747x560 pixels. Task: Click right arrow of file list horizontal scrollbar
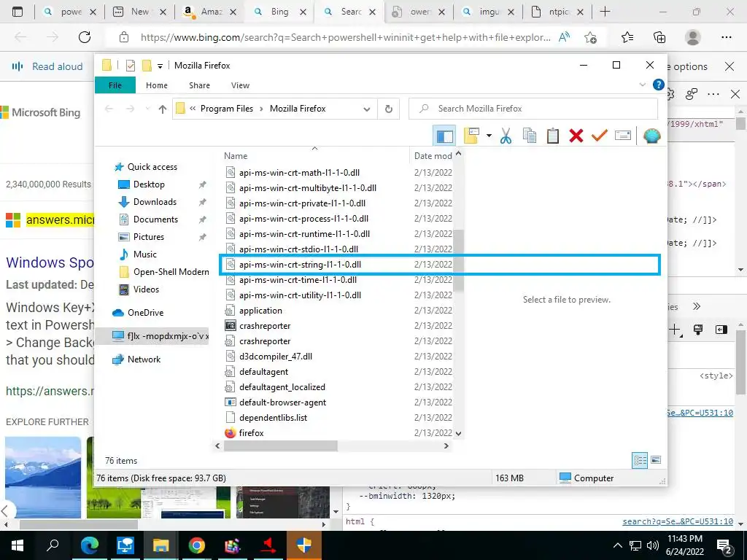point(446,446)
